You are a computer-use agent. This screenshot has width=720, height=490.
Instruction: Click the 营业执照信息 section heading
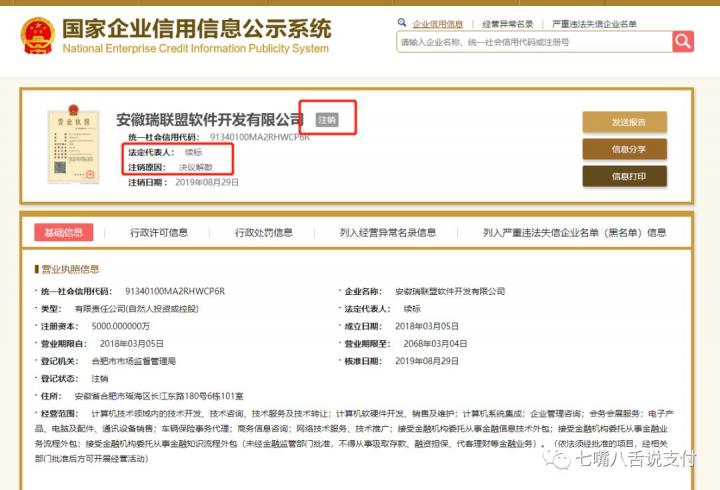tap(70, 269)
